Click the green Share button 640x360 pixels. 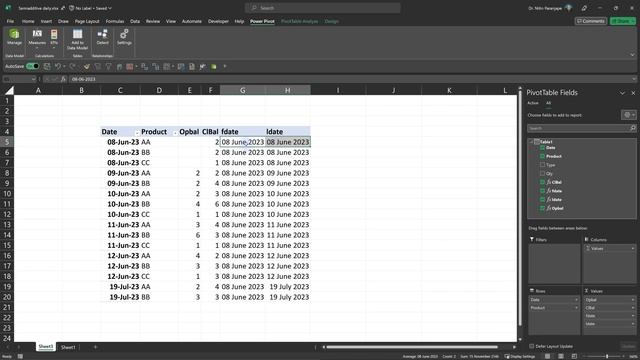[x=622, y=21]
